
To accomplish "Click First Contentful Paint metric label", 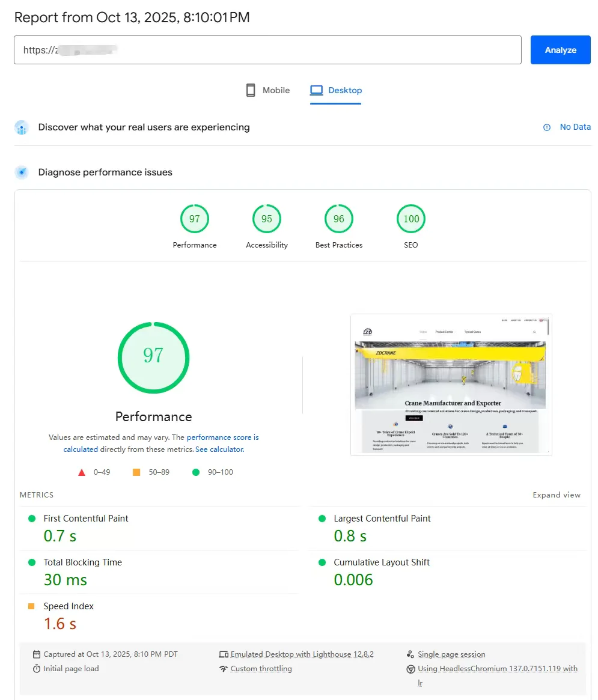I will (x=86, y=519).
